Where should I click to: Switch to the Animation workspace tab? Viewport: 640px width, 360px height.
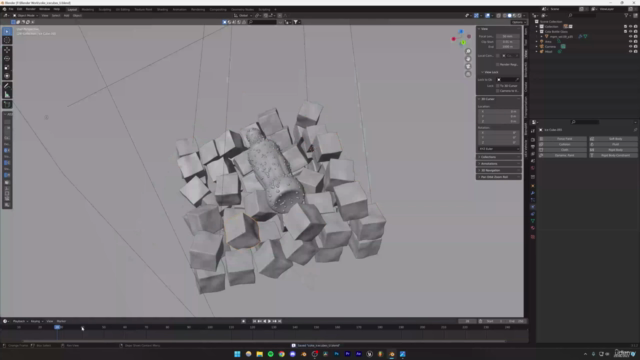(179, 9)
